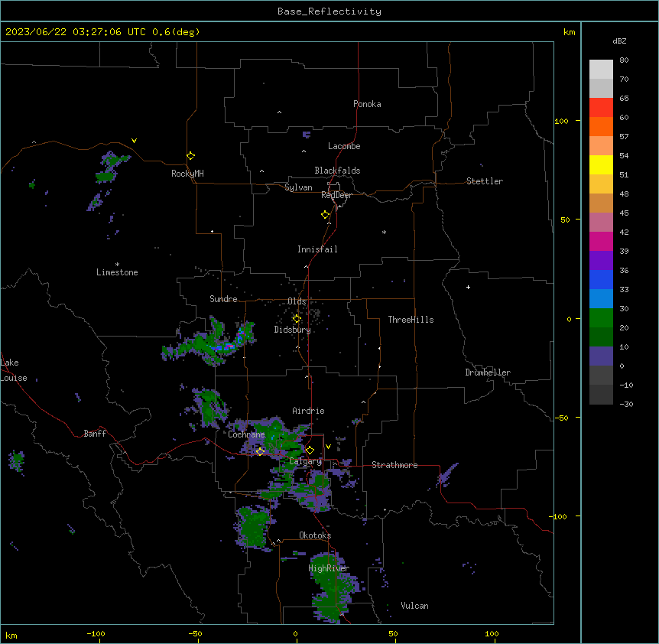The image size is (659, 644).
Task: Select the RedDeer city label
Action: point(336,195)
